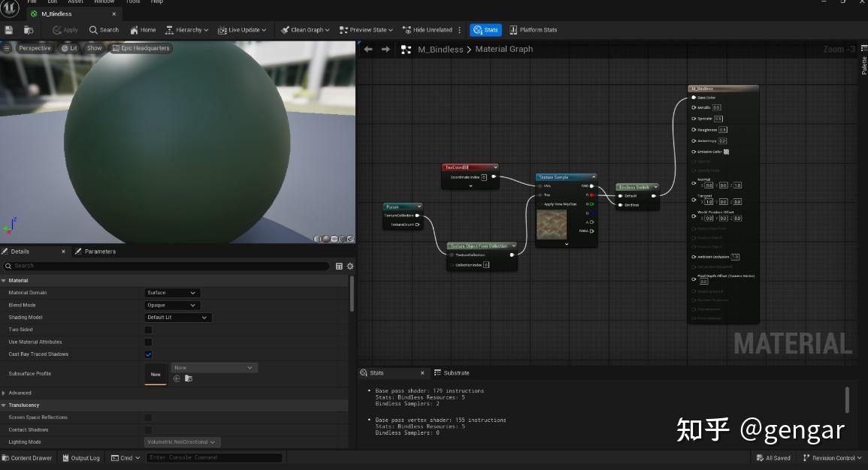The width and height of the screenshot is (868, 470).
Task: Click the Texture Sample RGBA output pin
Action: [x=591, y=231]
